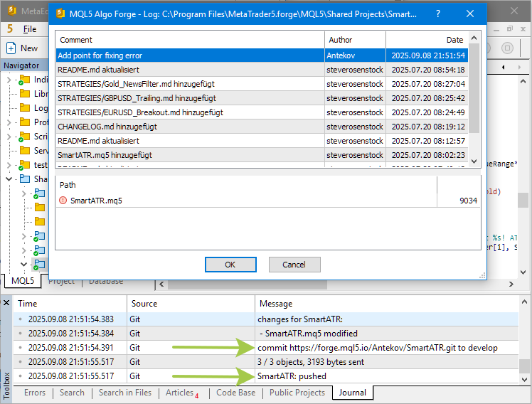
Task: Click the test folder icon in Navigator
Action: (24, 165)
